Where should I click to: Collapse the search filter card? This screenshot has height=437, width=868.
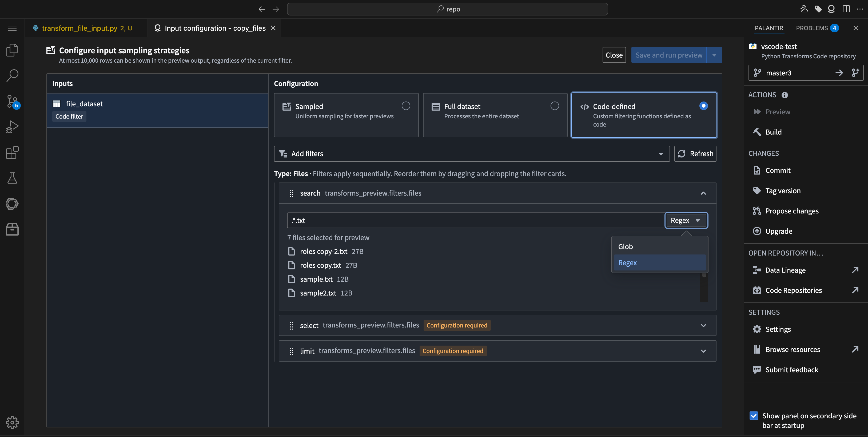tap(703, 193)
